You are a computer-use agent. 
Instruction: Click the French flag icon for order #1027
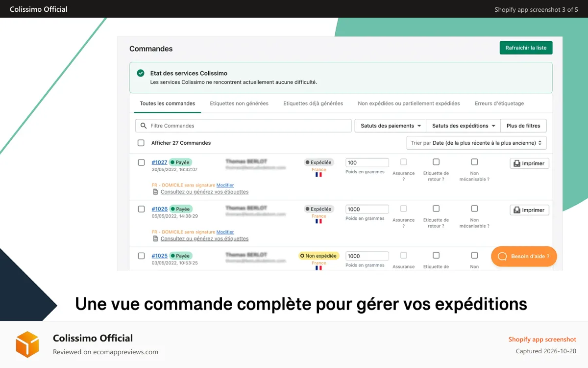point(318,175)
